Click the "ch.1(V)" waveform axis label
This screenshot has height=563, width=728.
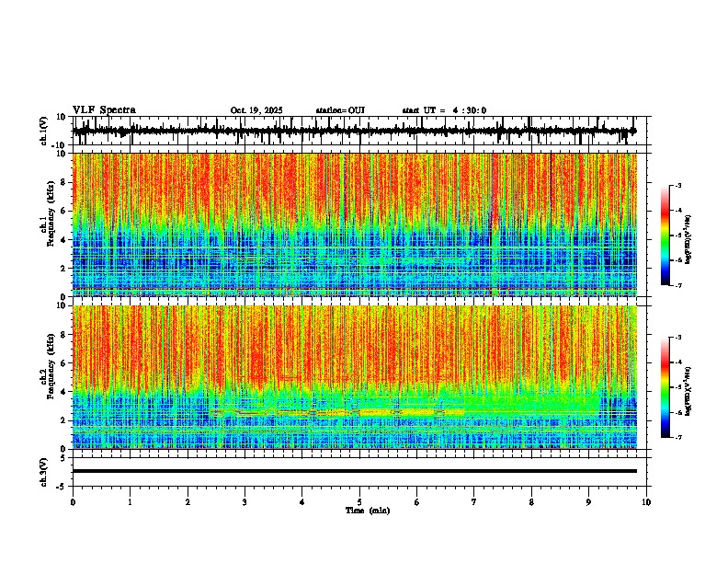click(44, 131)
